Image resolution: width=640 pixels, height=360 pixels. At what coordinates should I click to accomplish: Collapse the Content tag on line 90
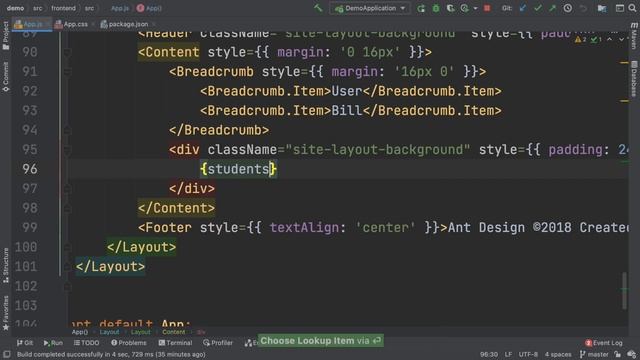(67, 52)
